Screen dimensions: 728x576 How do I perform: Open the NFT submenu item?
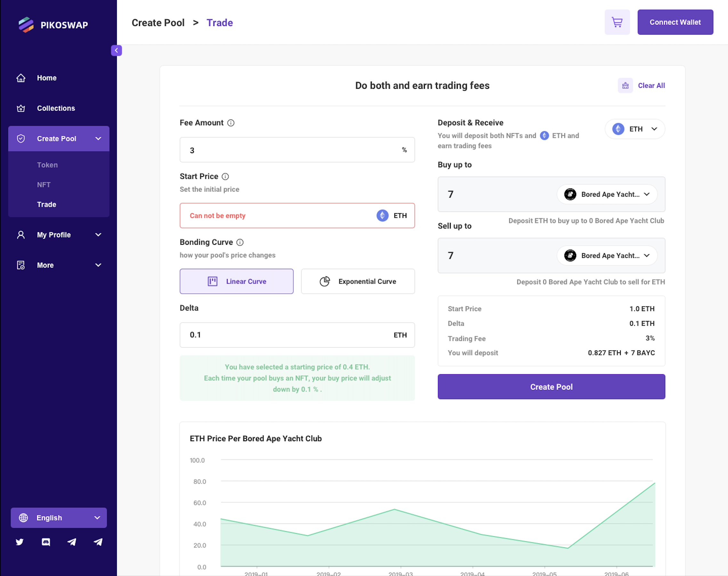pos(44,185)
